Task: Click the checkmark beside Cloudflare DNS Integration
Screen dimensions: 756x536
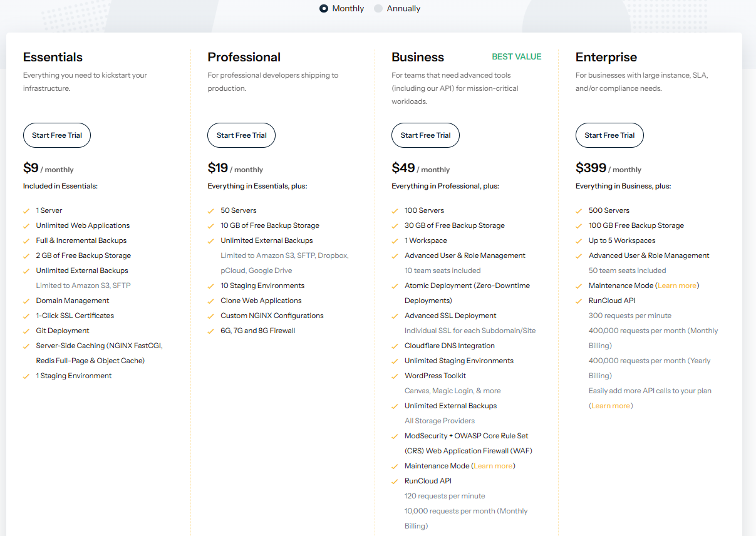Action: [x=395, y=346]
